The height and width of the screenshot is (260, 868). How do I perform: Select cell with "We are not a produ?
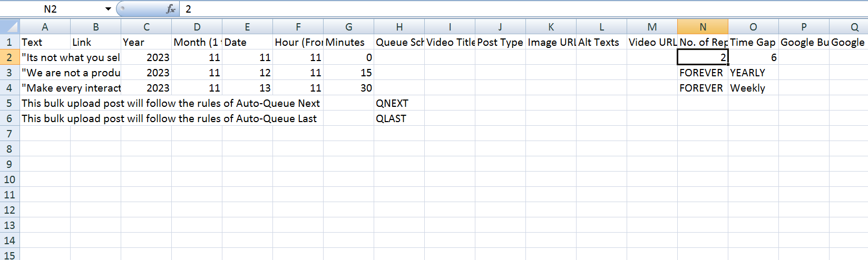70,73
